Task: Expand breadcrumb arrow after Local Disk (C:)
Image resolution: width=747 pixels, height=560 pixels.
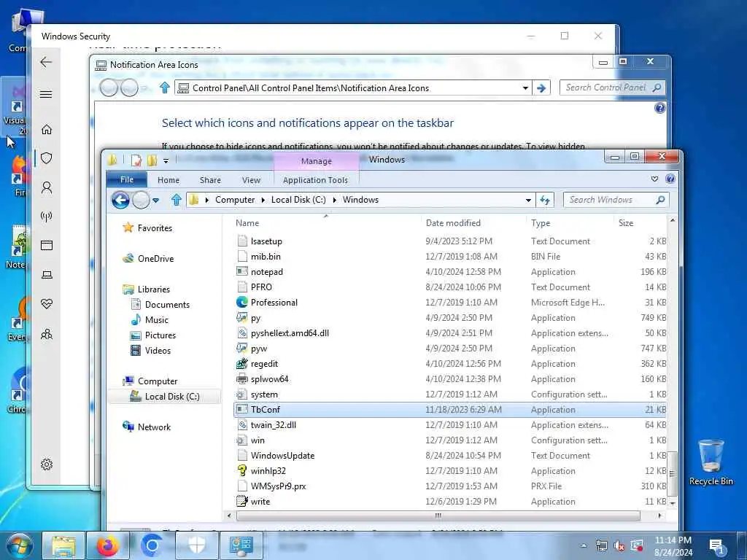Action: pyautogui.click(x=334, y=200)
